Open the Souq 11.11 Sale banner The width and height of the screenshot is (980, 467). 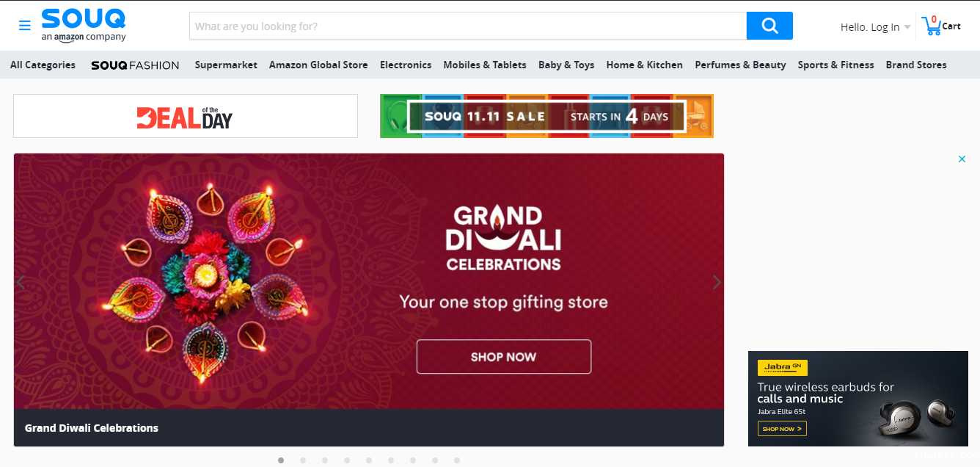click(x=546, y=116)
